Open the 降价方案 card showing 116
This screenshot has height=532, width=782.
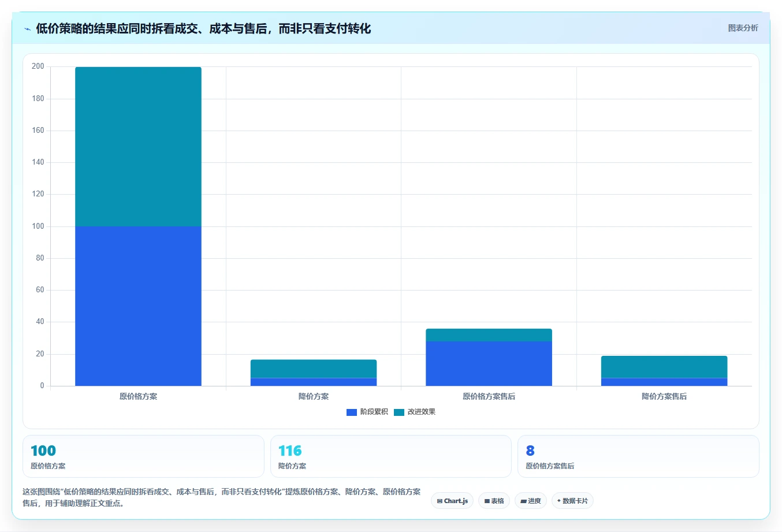click(391, 456)
